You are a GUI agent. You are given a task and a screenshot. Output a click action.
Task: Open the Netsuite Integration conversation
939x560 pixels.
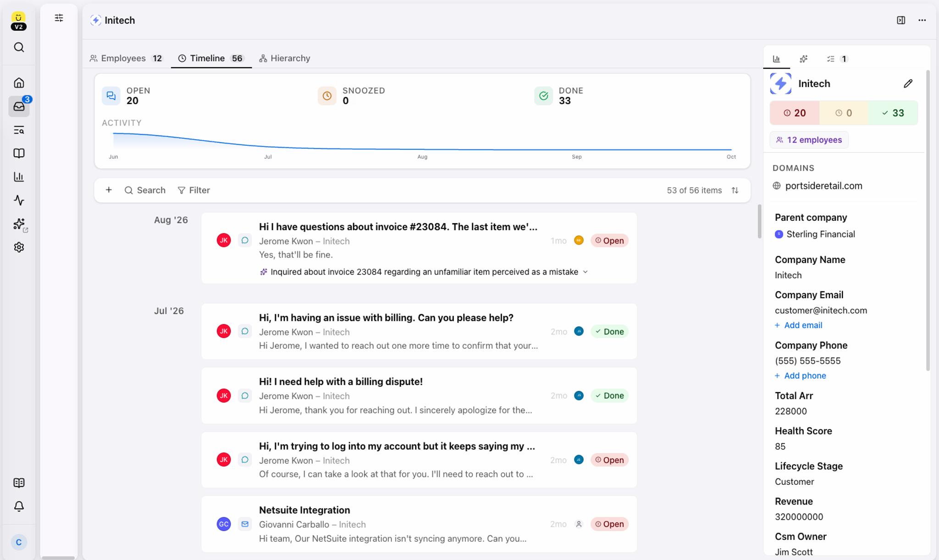(x=419, y=524)
